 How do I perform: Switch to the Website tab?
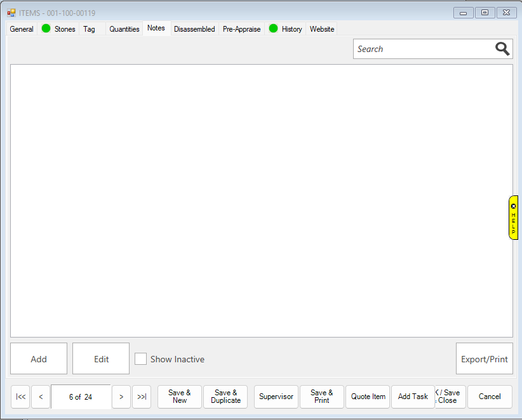point(322,29)
